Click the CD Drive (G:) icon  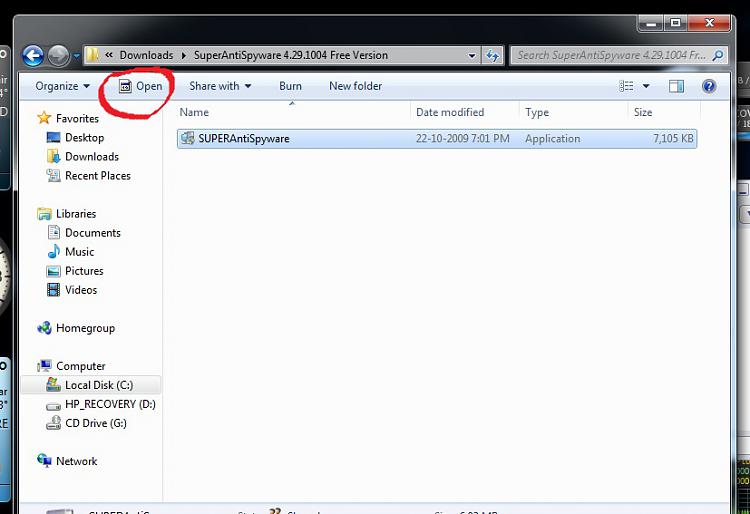(x=53, y=423)
